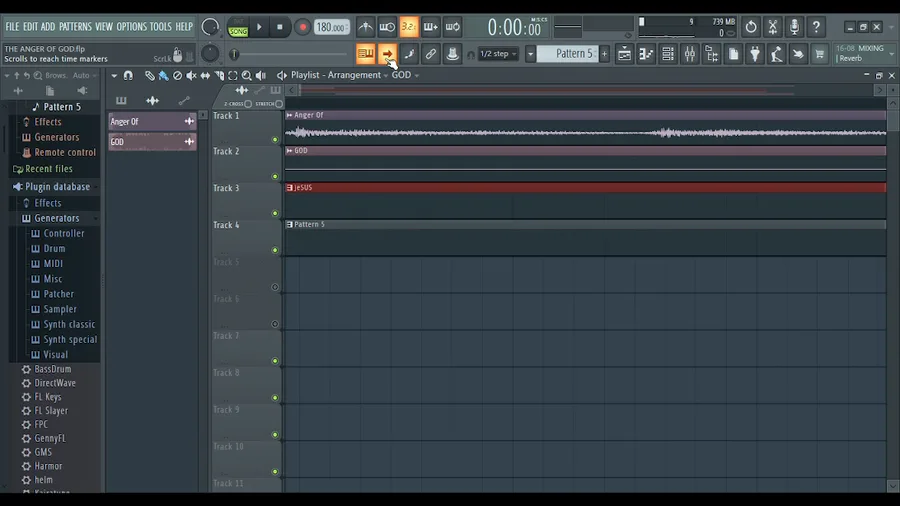The width and height of the screenshot is (900, 506).
Task: Select the slip tool in playlist toolbar
Action: [x=205, y=75]
